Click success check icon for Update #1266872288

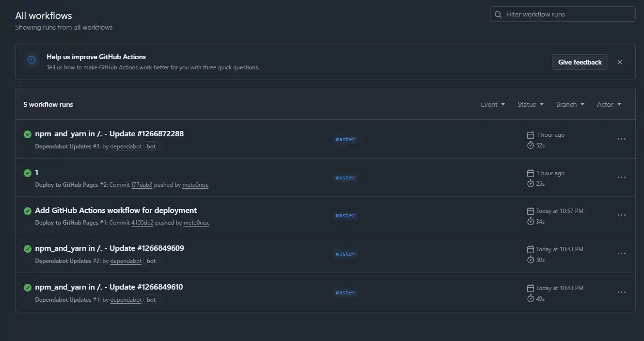pyautogui.click(x=28, y=134)
